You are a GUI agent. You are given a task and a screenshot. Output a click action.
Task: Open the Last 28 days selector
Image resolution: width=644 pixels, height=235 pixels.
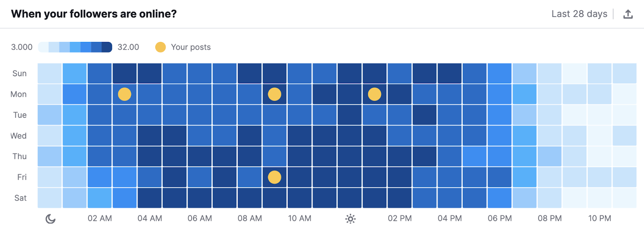click(x=580, y=13)
